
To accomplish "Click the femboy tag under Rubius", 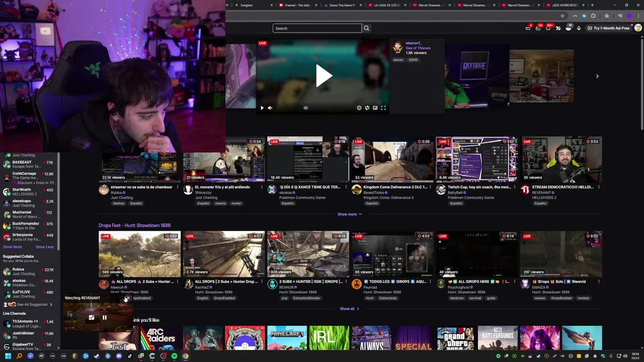I will click(119, 204).
